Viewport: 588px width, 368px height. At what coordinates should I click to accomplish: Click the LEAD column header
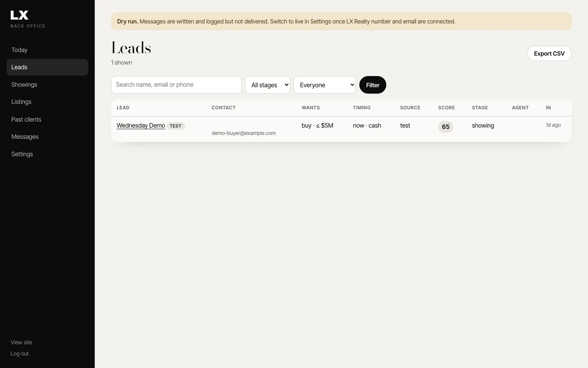pos(123,108)
